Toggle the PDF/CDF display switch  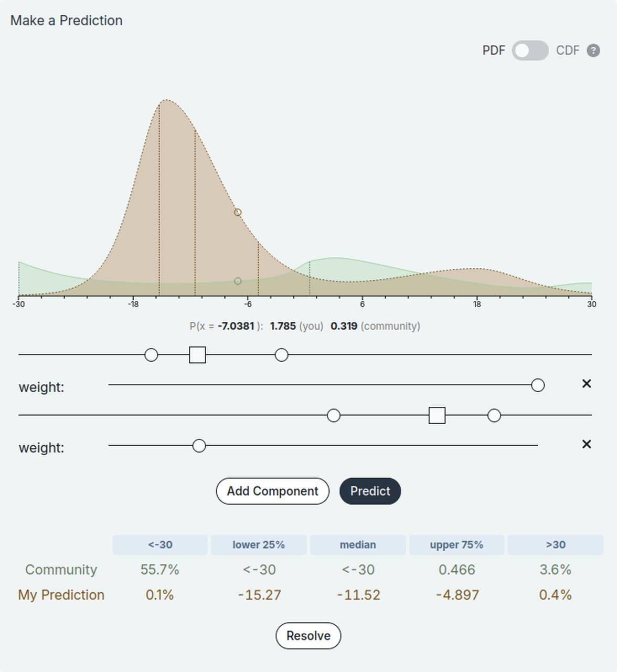(x=529, y=50)
